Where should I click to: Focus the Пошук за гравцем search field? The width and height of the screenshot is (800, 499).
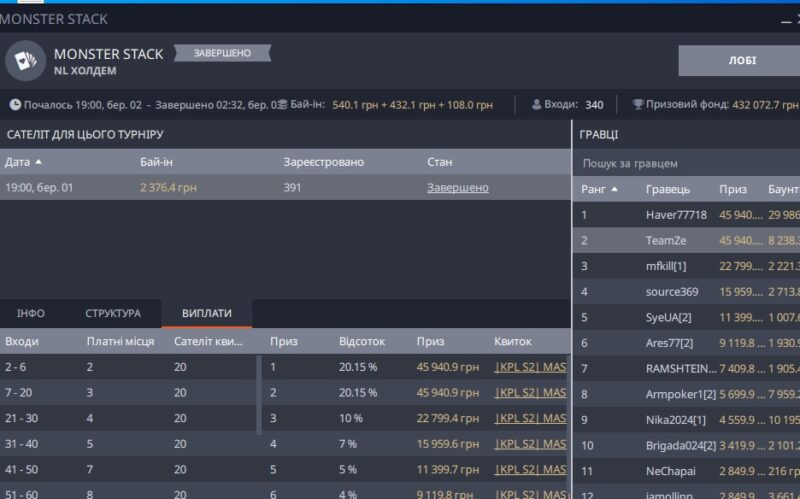[x=686, y=164]
